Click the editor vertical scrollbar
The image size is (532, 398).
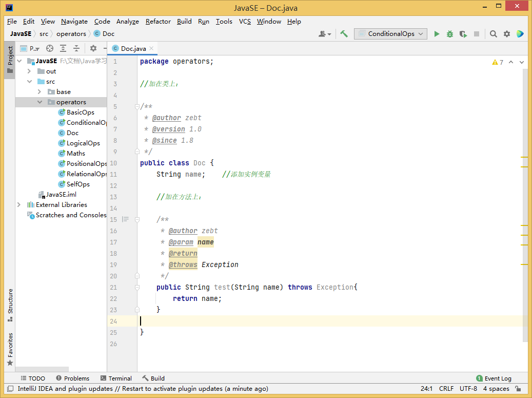[x=525, y=205]
